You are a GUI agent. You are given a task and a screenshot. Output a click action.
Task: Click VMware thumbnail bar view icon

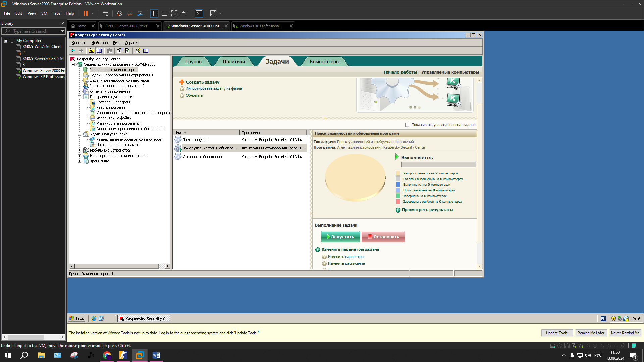click(x=164, y=13)
